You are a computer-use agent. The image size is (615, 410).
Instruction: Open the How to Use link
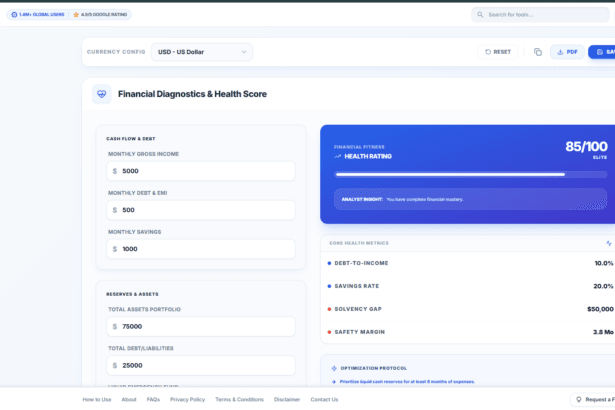[x=97, y=399]
